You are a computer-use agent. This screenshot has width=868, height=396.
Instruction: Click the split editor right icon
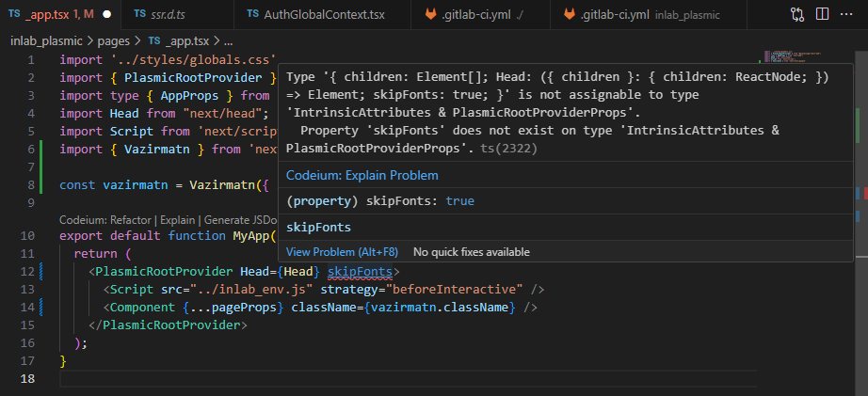click(823, 15)
